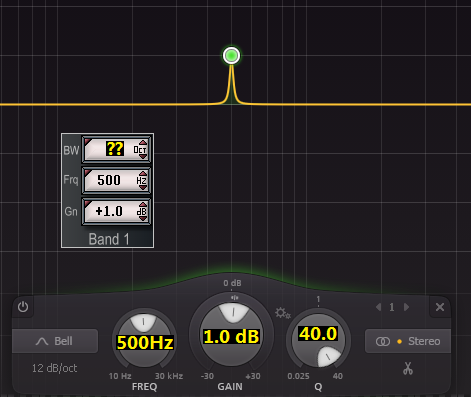
Task: Increase BW with the up arrow
Action: 143,142
